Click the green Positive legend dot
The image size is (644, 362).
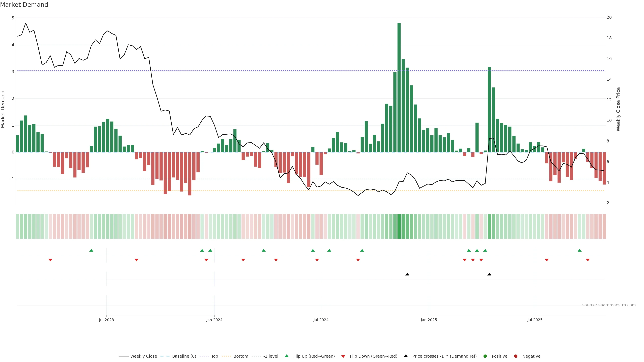(x=485, y=356)
